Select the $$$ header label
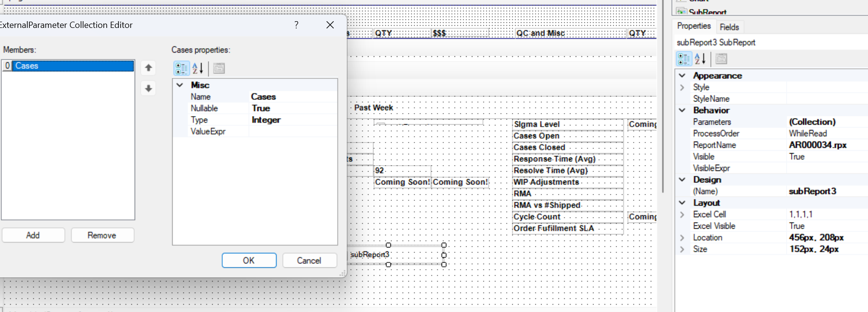The height and width of the screenshot is (312, 868). pos(460,33)
